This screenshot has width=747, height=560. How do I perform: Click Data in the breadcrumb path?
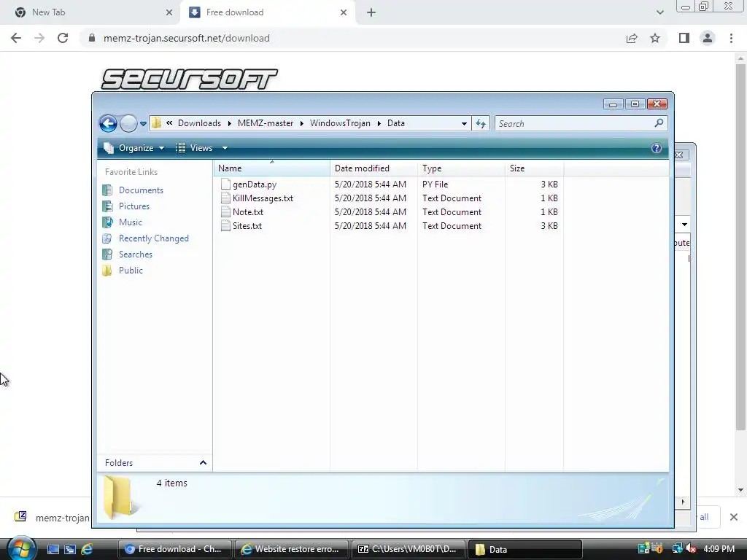pos(396,123)
